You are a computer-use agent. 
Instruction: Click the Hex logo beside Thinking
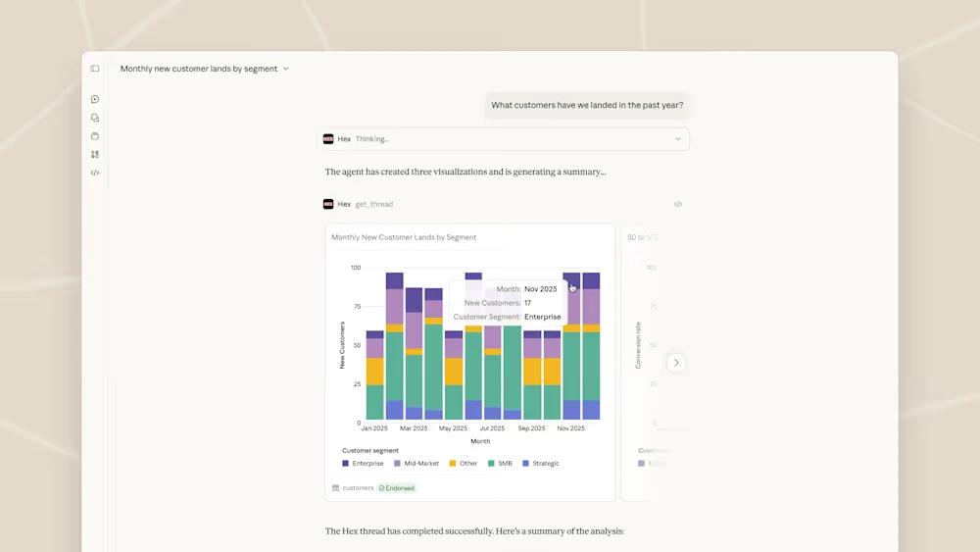328,139
